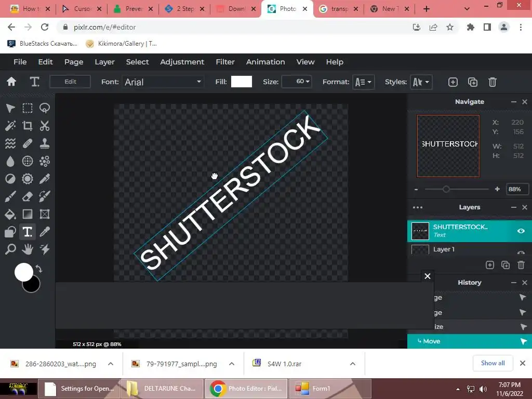Open the File menu
Image resolution: width=532 pixels, height=399 pixels.
[20, 62]
